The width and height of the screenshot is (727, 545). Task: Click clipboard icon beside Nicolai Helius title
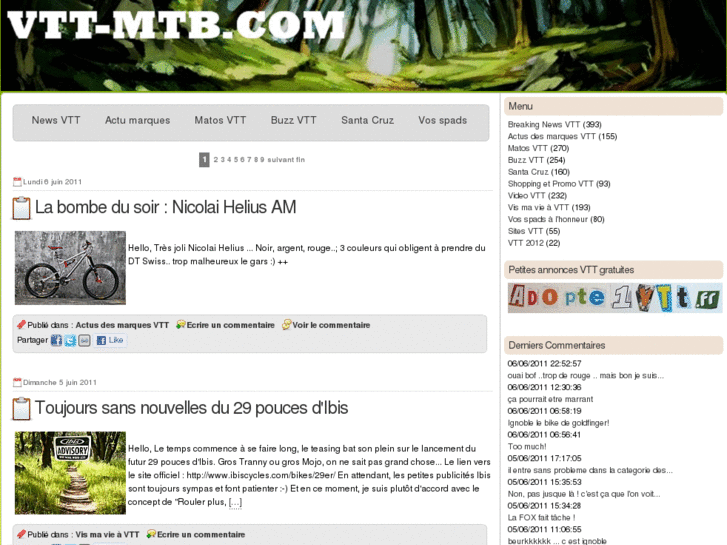(21, 208)
